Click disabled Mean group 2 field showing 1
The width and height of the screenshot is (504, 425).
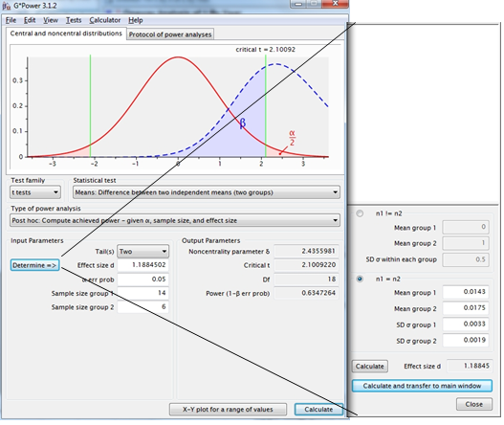click(466, 243)
